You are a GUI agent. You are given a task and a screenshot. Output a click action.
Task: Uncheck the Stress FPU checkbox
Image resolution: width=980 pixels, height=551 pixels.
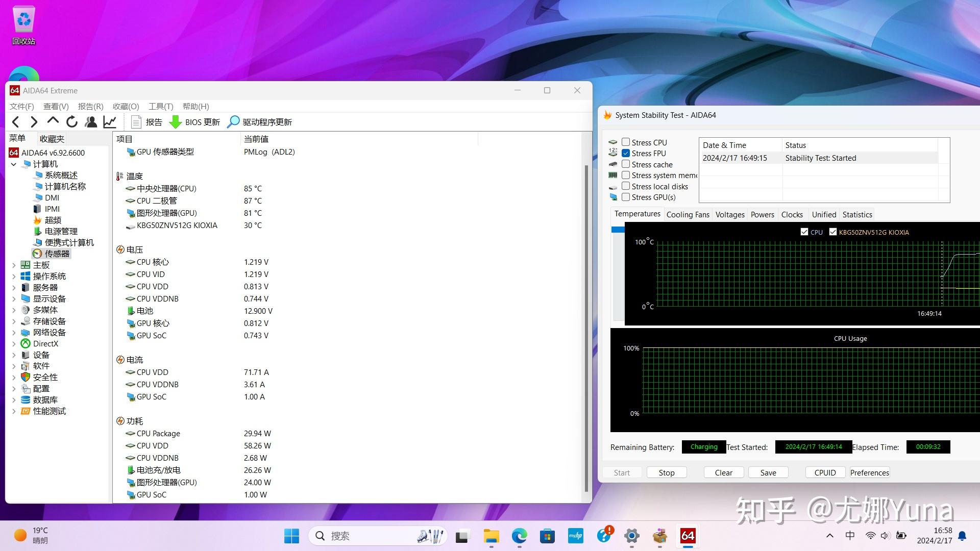pos(626,153)
